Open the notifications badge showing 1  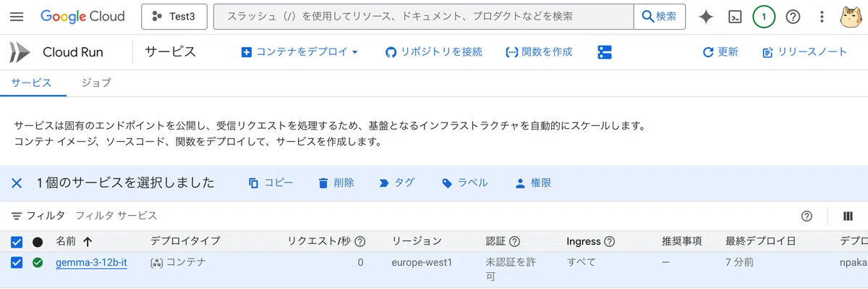(764, 17)
